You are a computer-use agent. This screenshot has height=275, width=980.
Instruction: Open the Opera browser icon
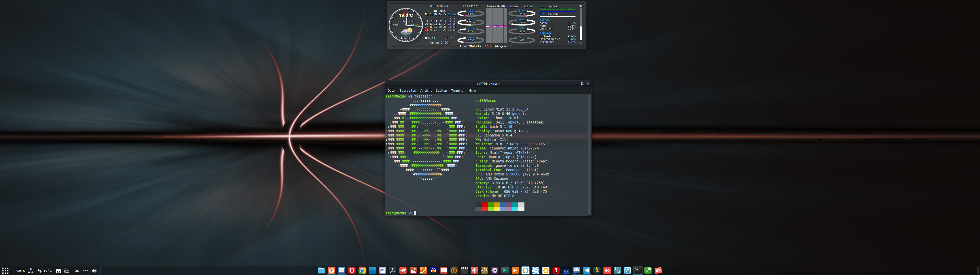coord(352,270)
